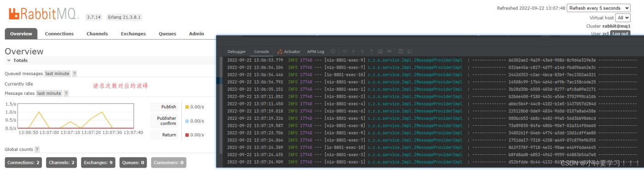Click log line timestamped 13:07:24.909
This screenshot has height=170, width=644.
click(x=432, y=162)
